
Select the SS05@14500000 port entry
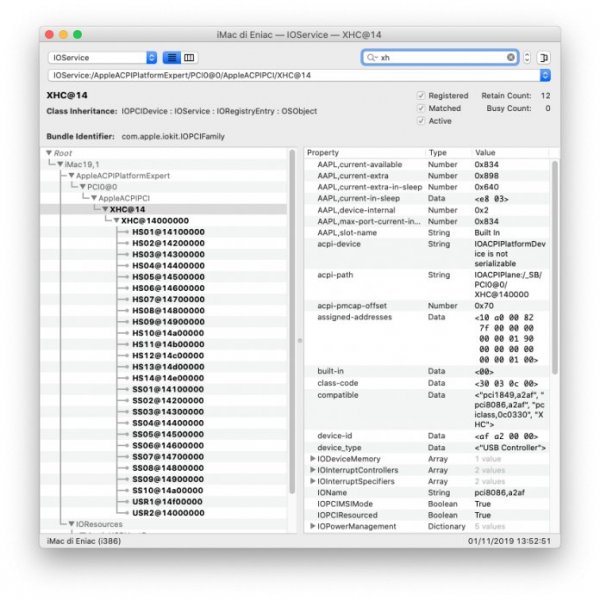tap(168, 434)
